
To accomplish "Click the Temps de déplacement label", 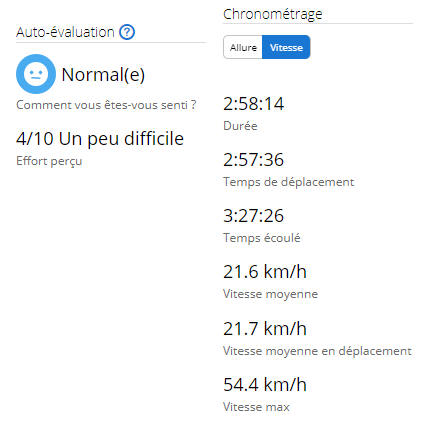I will [x=289, y=182].
